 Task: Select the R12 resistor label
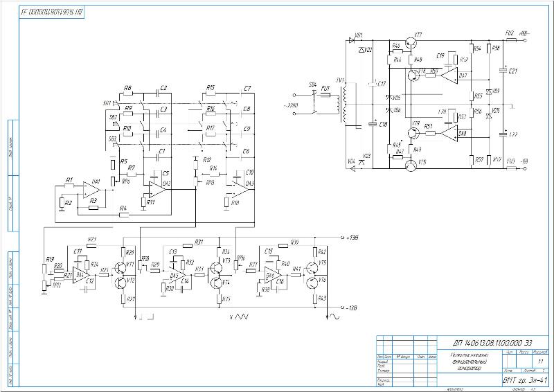point(207,160)
